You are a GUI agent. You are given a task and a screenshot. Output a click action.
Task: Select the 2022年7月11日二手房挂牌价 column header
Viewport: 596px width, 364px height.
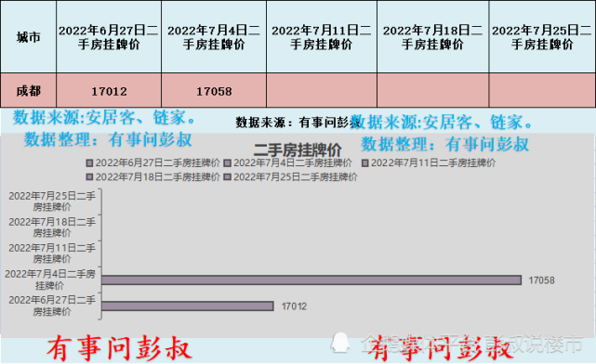point(322,37)
